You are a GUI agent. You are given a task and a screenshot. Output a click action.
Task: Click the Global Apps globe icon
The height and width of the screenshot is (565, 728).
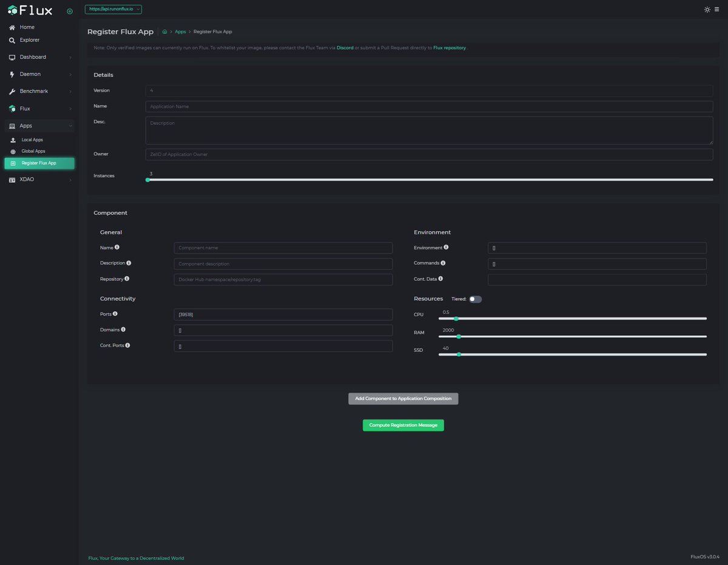tap(13, 151)
